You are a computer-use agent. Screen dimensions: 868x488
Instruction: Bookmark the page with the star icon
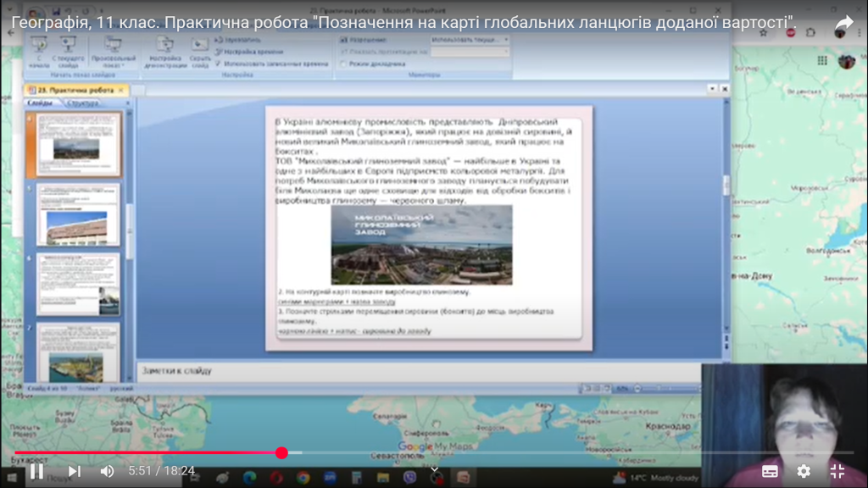pos(764,33)
